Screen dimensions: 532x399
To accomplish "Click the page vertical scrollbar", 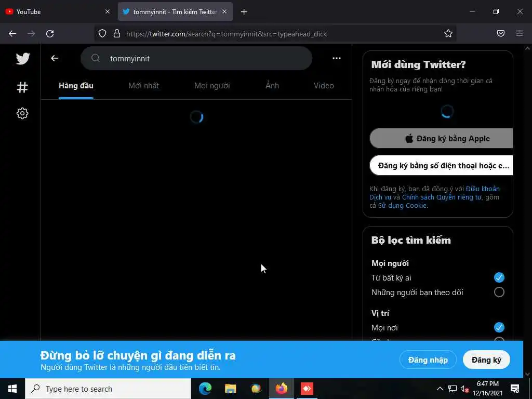I will (528, 211).
